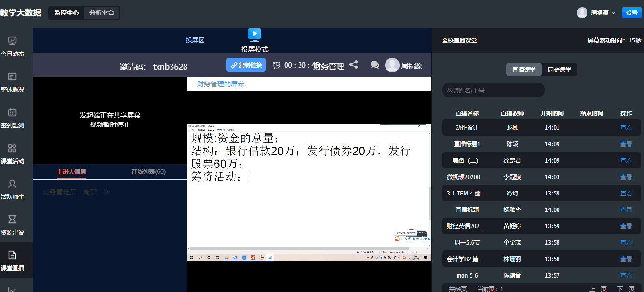Click the invite code txnb3628
Image resolution: width=644 pixels, height=292 pixels.
pos(170,67)
